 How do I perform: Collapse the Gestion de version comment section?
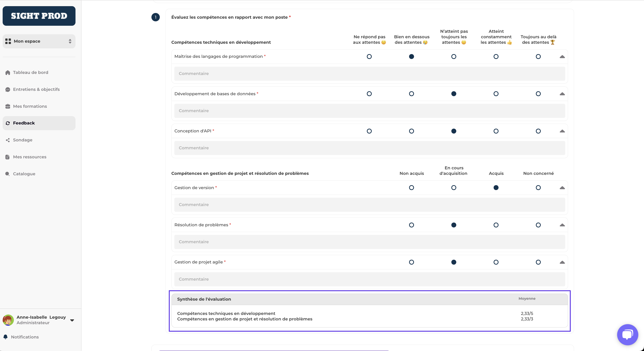pyautogui.click(x=562, y=188)
